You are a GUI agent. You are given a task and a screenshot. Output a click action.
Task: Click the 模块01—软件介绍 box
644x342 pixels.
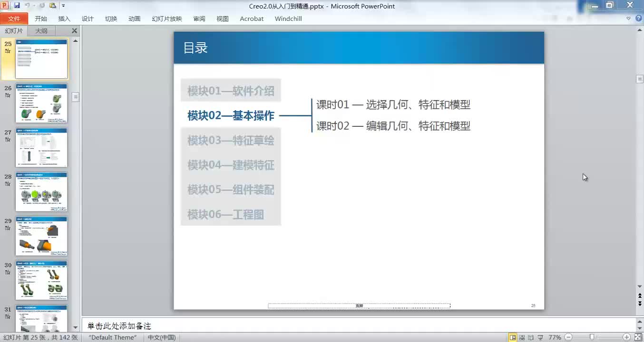click(x=231, y=91)
